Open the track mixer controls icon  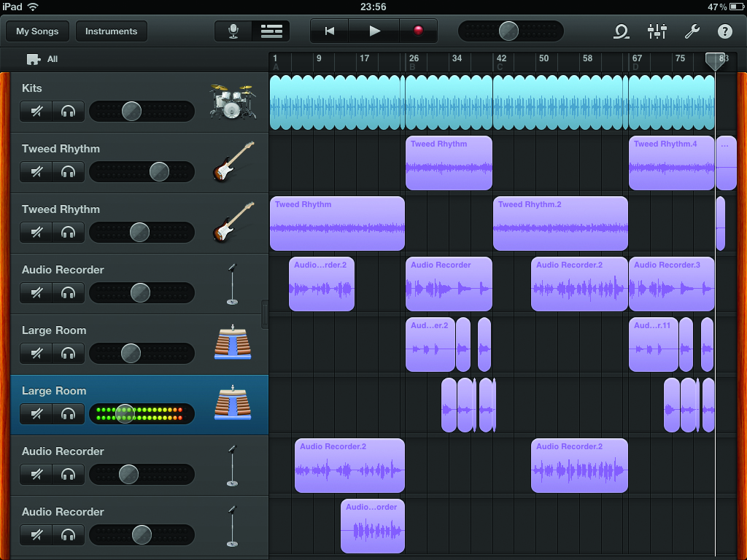657,32
